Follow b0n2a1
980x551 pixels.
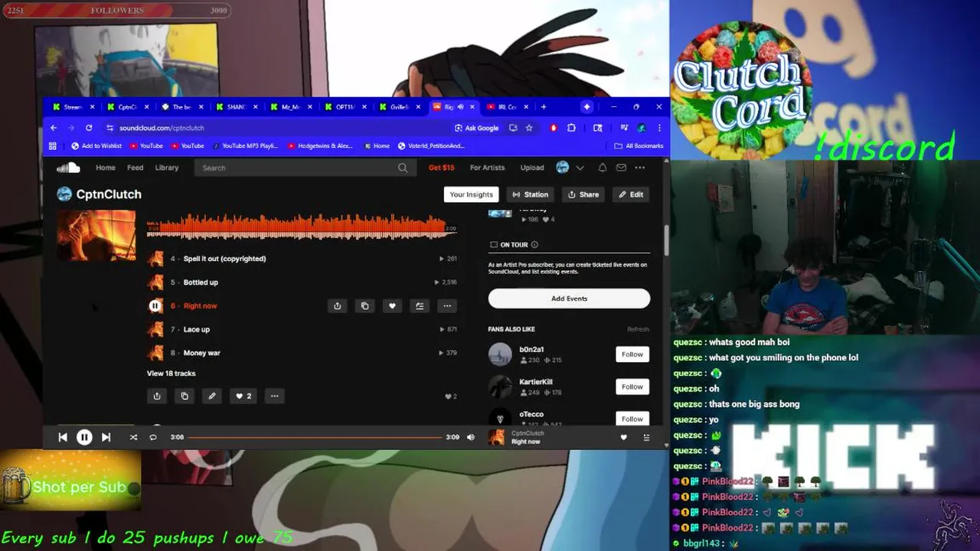(632, 354)
